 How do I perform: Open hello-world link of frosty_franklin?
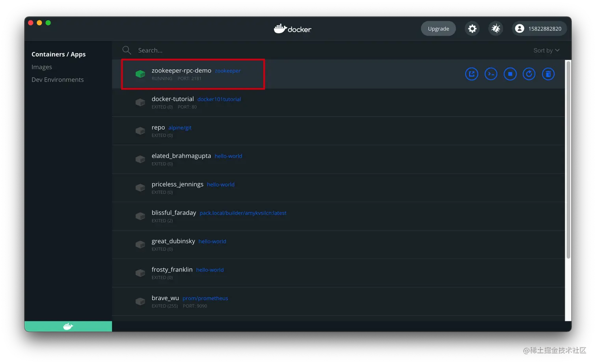point(210,270)
